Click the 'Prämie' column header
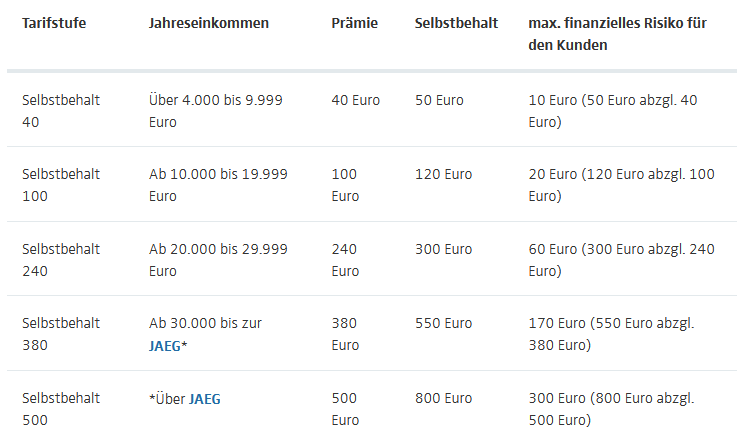 (x=355, y=23)
